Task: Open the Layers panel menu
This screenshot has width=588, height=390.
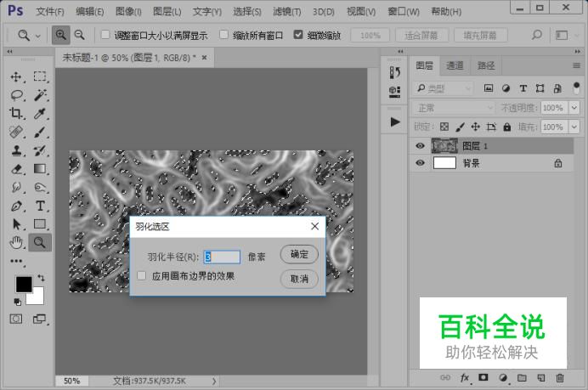Action: (x=576, y=65)
